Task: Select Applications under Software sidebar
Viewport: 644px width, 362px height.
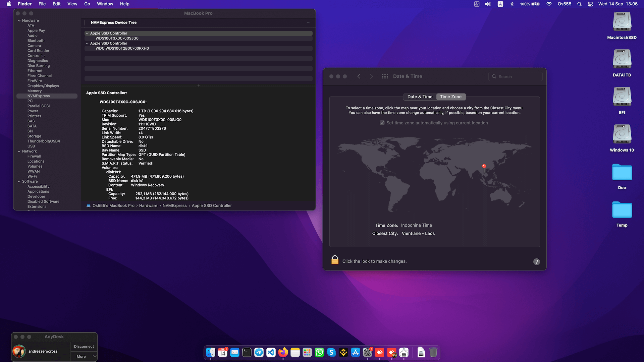Action: coord(38,191)
